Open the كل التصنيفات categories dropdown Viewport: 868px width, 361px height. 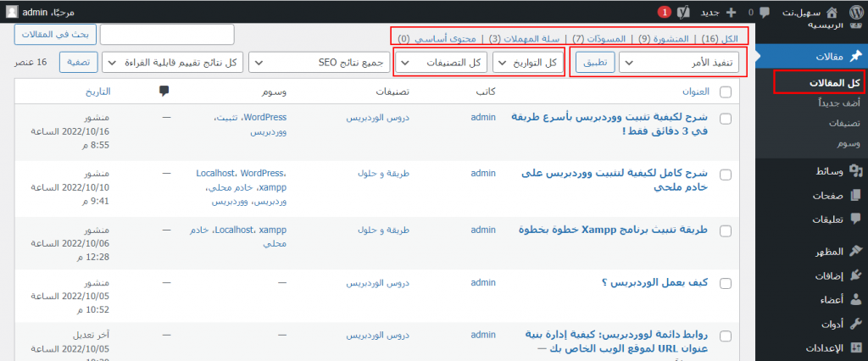click(x=442, y=63)
